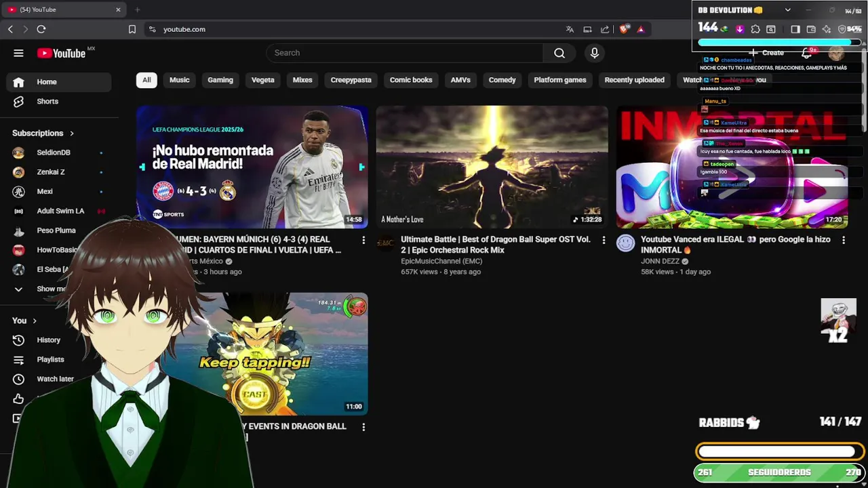Screen dimensions: 868x488
Task: Open the account avatar menu
Action: point(836,53)
